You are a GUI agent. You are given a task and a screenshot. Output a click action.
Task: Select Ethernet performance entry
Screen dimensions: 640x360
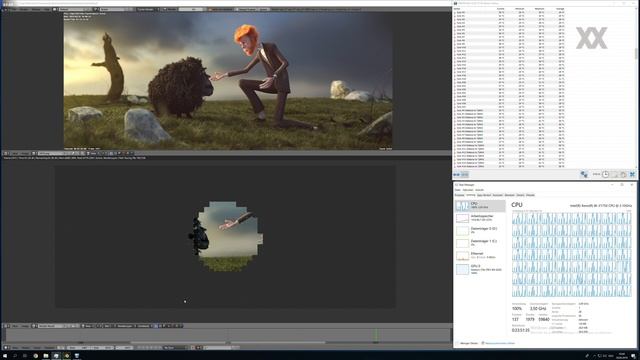pos(480,256)
